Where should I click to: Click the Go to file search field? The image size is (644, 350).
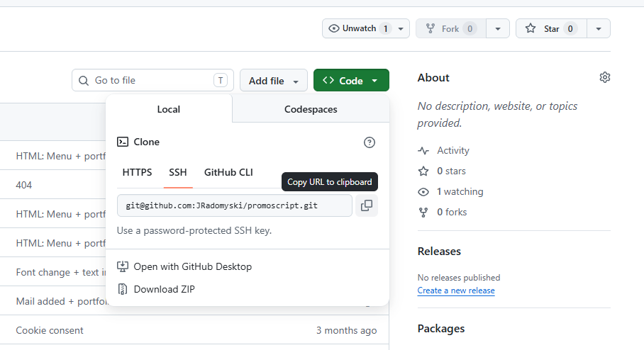152,81
